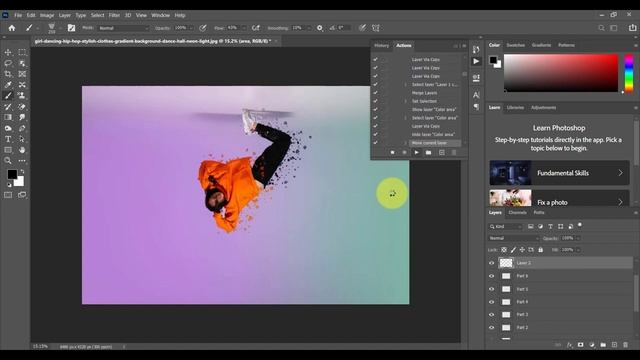The height and width of the screenshot is (360, 640).
Task: Toggle lock transparent pixels
Action: [504, 249]
